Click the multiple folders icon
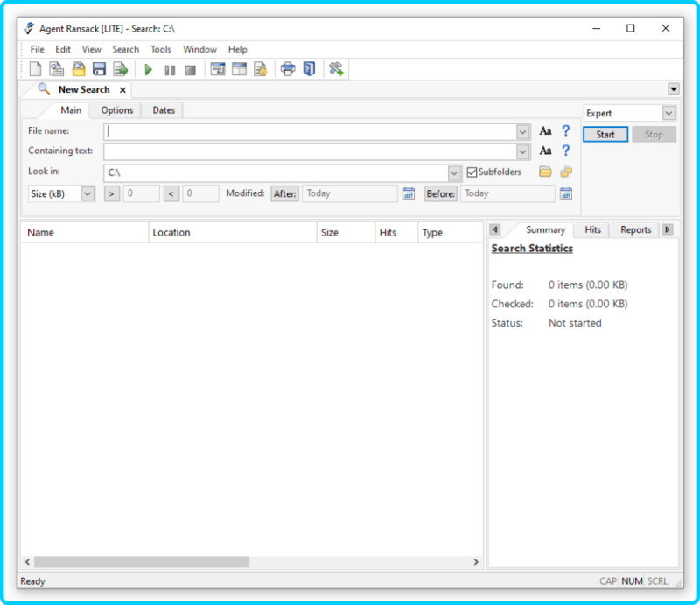Image resolution: width=700 pixels, height=605 pixels. pyautogui.click(x=566, y=172)
